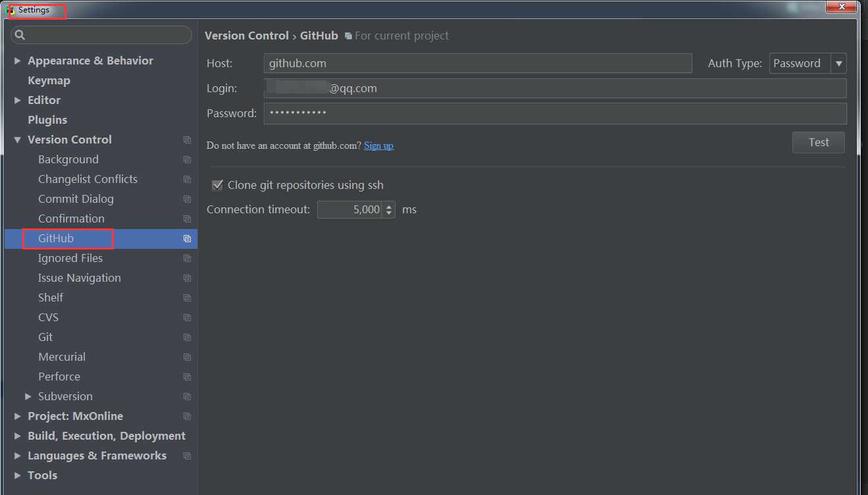This screenshot has height=495, width=868.
Task: Click project-level icon beside Version Control row
Action: coord(187,140)
